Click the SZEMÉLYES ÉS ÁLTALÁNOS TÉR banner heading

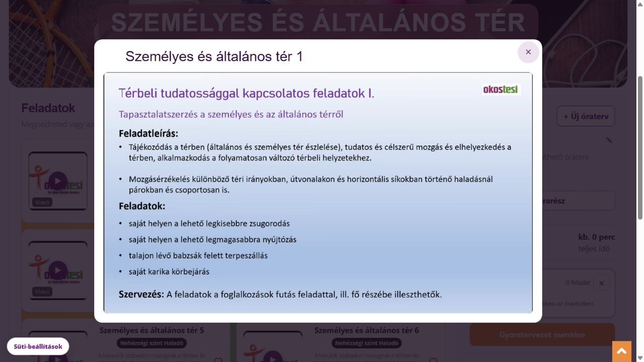coord(318,22)
